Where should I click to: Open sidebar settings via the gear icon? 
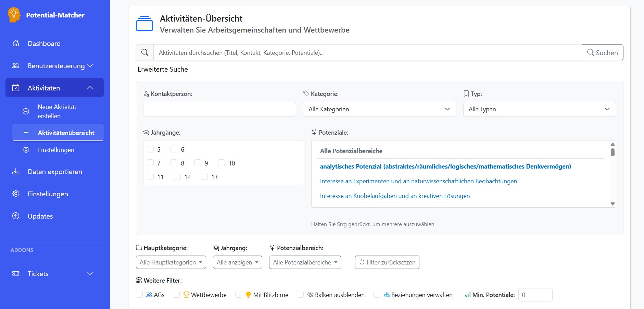pyautogui.click(x=16, y=194)
